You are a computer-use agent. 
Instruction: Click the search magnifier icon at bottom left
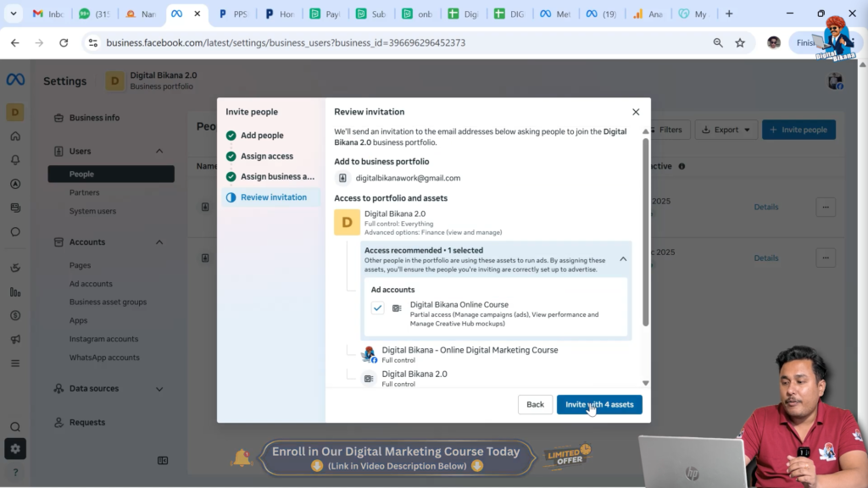(x=15, y=426)
